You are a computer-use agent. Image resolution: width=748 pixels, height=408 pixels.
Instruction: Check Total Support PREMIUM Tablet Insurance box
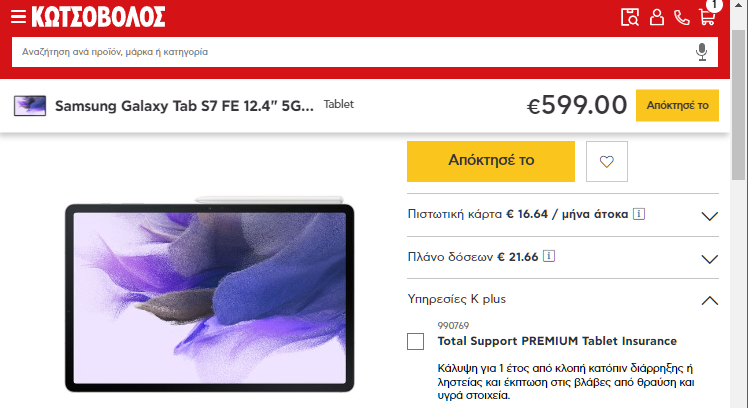pos(416,342)
